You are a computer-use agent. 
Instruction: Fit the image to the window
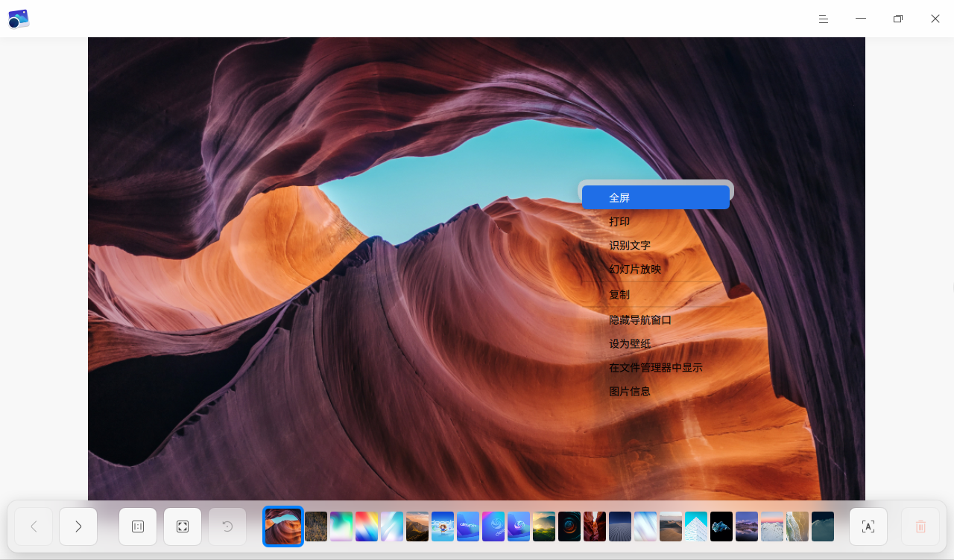(x=183, y=526)
